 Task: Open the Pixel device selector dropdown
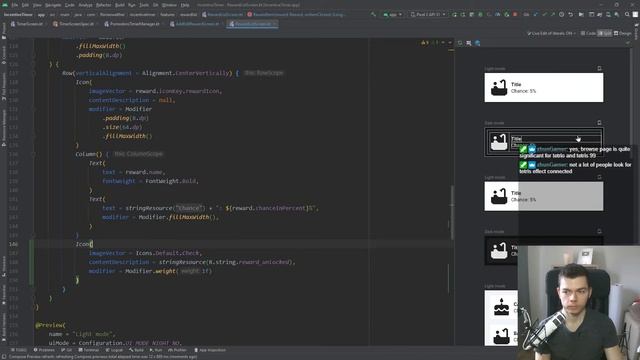pos(428,14)
